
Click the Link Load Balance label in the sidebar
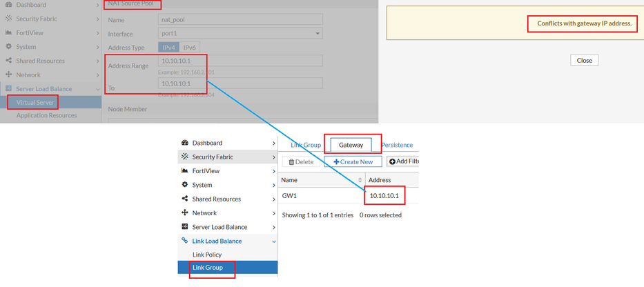217,241
